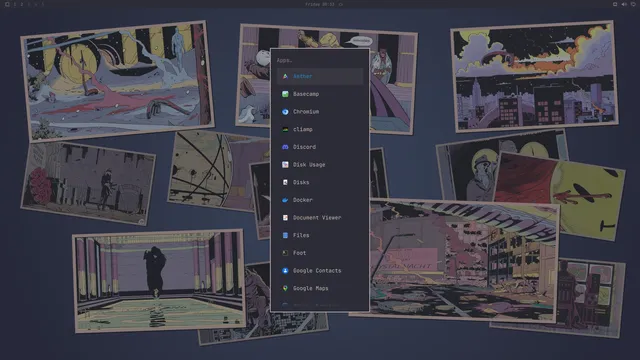Open the Disk Usage icon
640x360 pixels.
(x=285, y=164)
